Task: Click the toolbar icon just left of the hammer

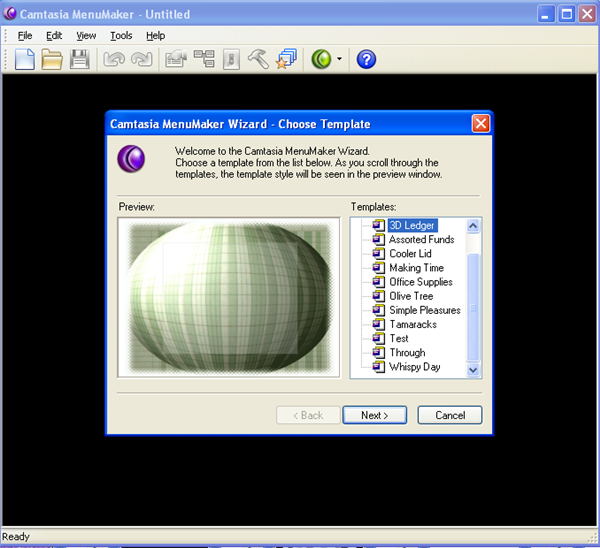Action: pos(231,59)
